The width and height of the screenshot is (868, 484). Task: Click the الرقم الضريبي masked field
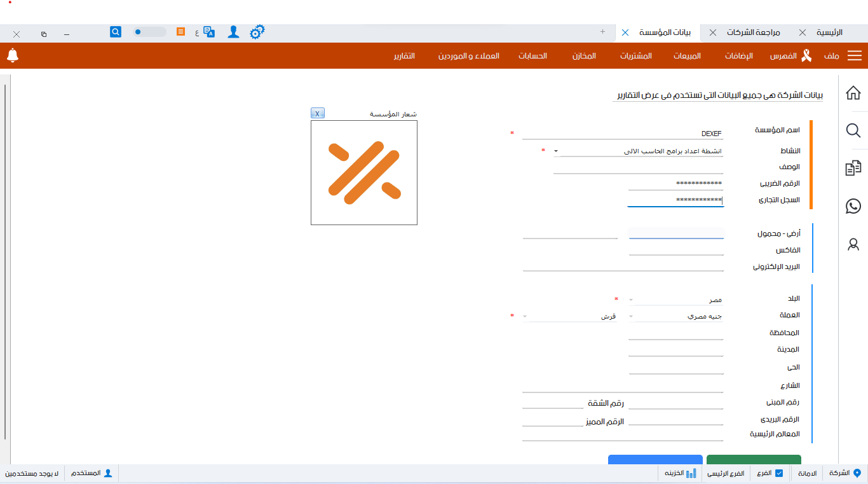pyautogui.click(x=675, y=184)
